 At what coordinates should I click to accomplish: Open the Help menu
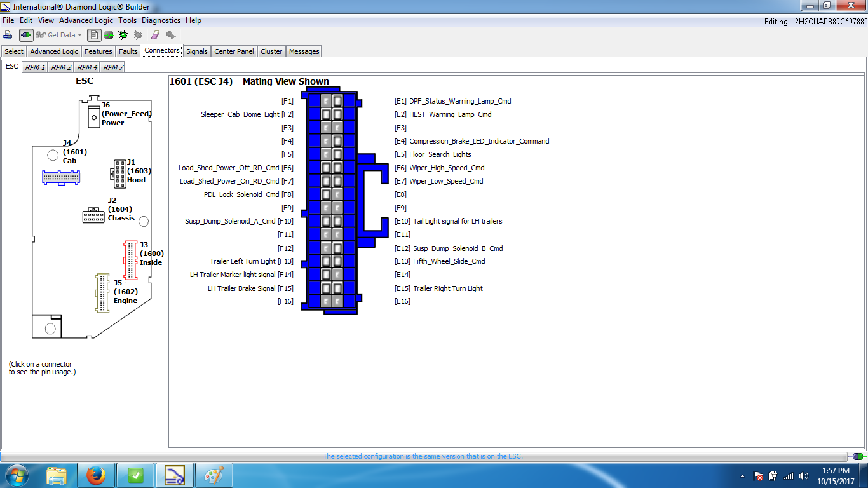[193, 20]
